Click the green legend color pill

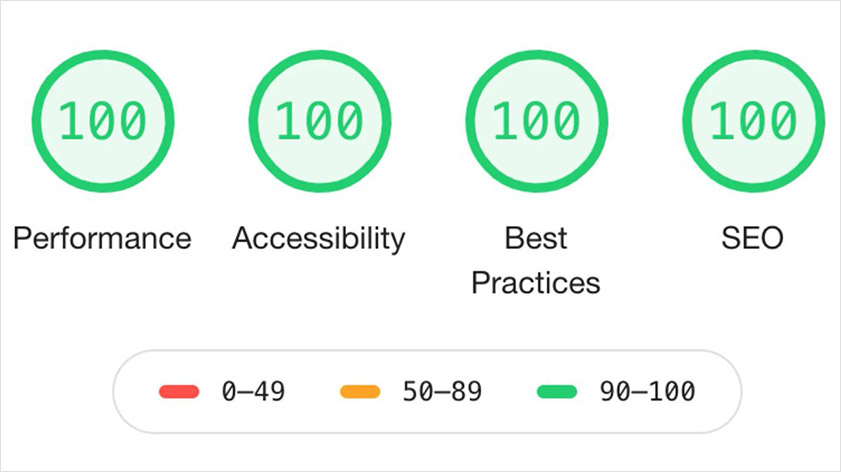(x=557, y=392)
